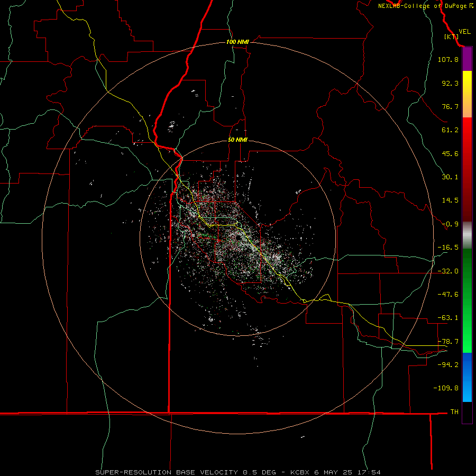Click the 107.8 velocity scale value
Viewport: 476px width, 476px height.
click(x=448, y=59)
